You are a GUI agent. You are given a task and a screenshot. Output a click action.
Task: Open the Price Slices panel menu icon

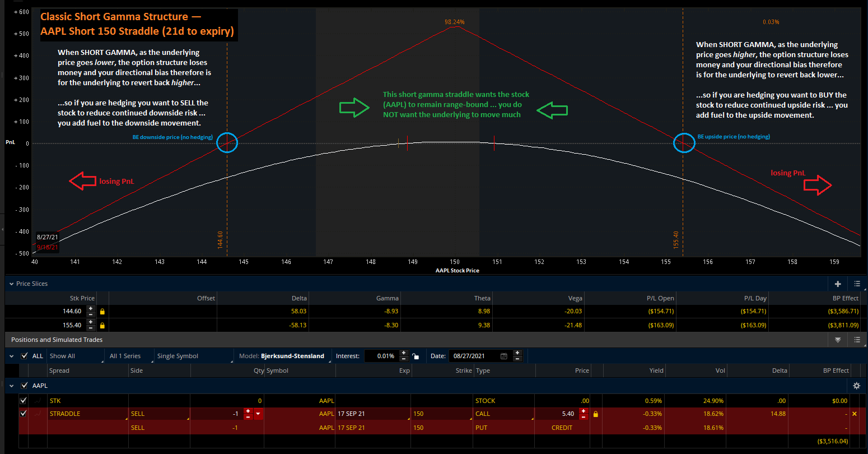click(857, 284)
